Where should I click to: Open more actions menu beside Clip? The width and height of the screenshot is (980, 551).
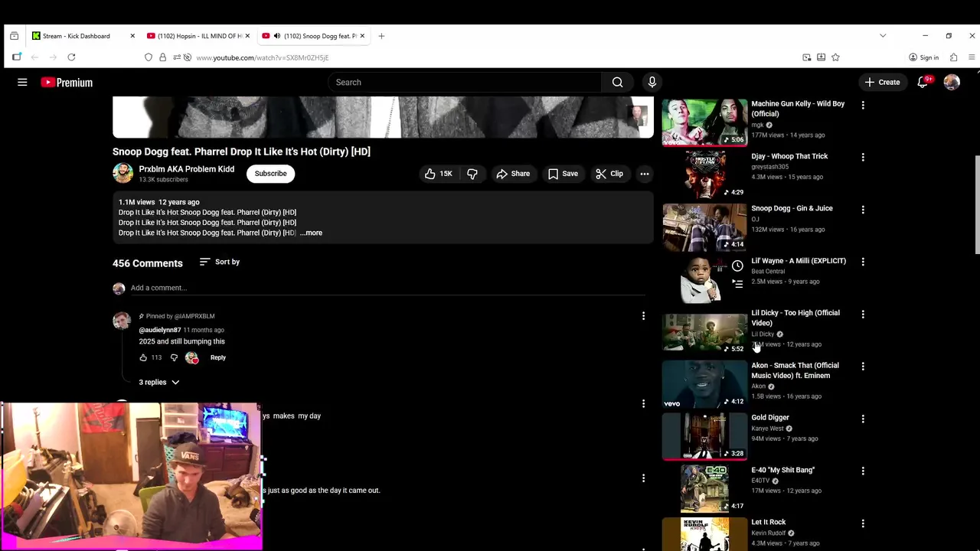point(645,174)
